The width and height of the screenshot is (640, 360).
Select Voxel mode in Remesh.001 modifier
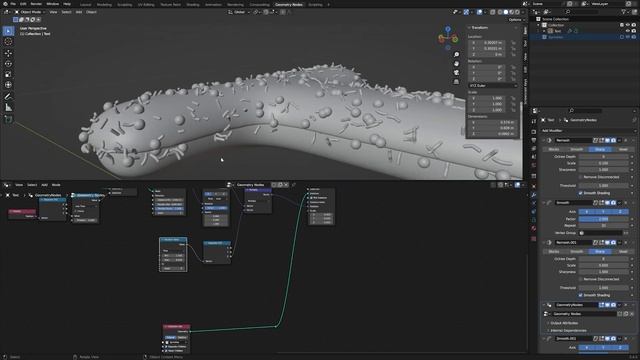coord(623,251)
